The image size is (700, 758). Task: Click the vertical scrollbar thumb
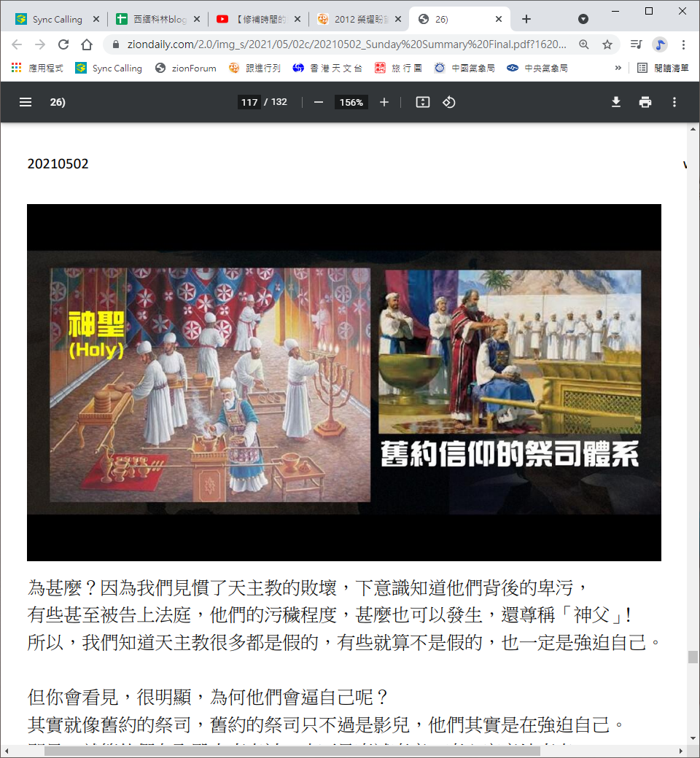tap(693, 657)
